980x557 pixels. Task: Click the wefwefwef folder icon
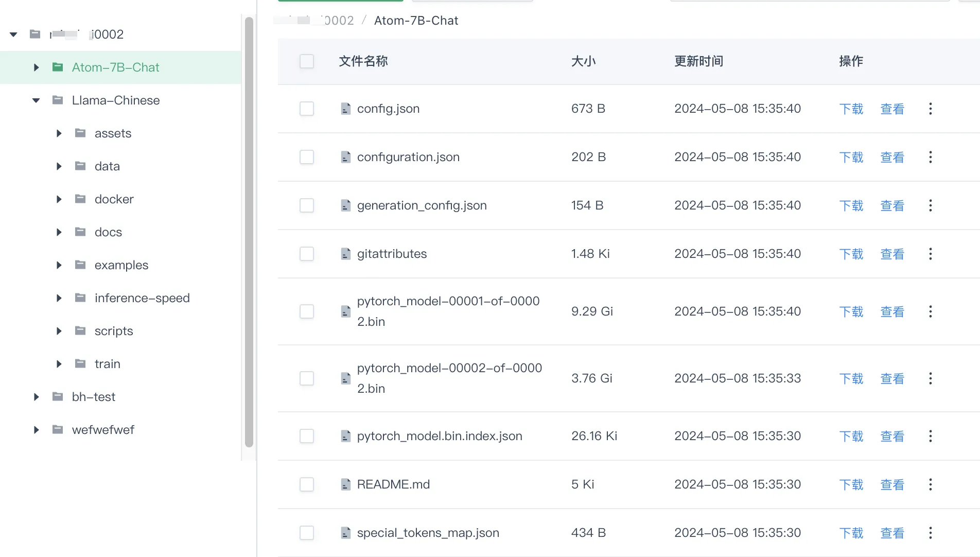pyautogui.click(x=58, y=429)
